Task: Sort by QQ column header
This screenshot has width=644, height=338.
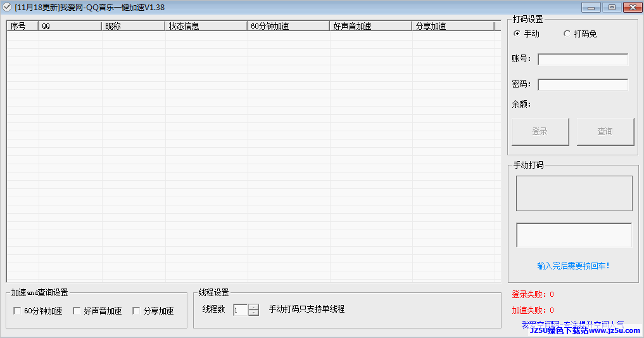Action: tap(70, 26)
